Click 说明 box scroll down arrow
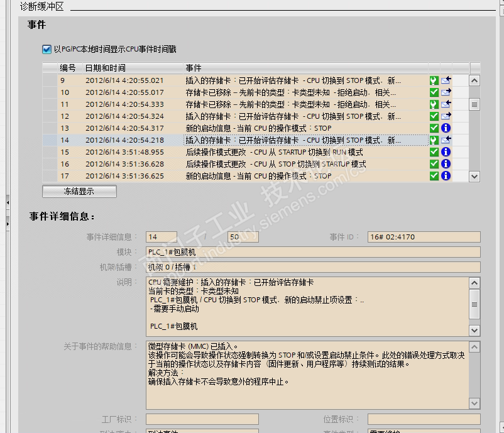Image resolution: width=504 pixels, height=433 pixels. (474, 330)
